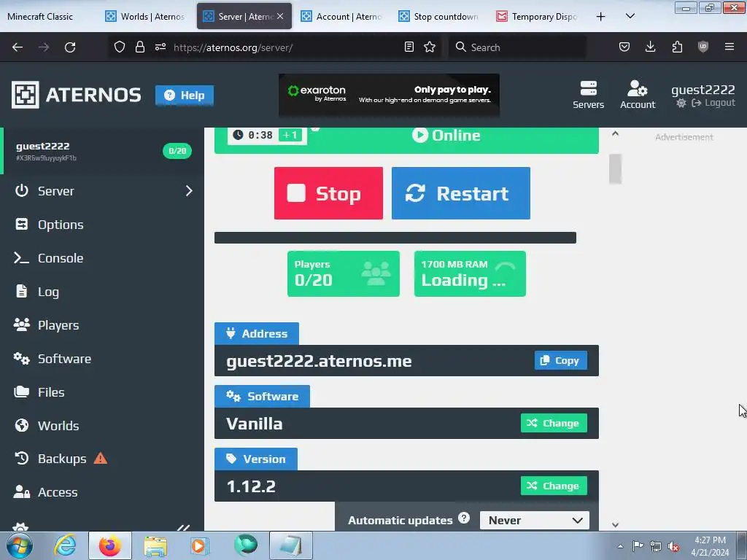Viewport: 747px width, 560px height.
Task: Click the padlock site security icon
Action: 139,47
